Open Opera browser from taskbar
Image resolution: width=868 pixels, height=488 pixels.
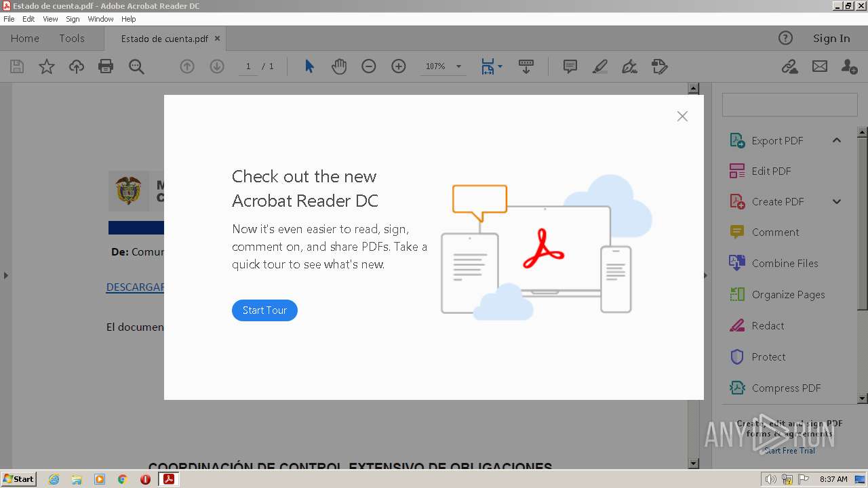pyautogui.click(x=145, y=479)
